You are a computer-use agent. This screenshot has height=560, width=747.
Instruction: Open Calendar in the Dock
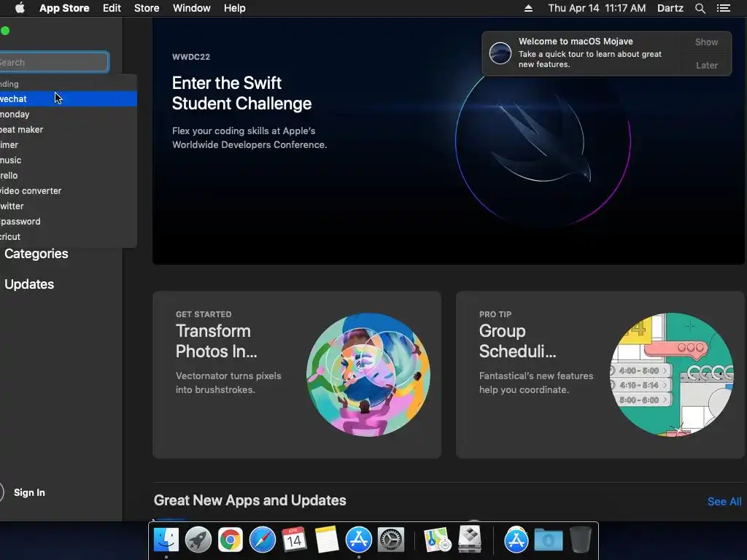(295, 540)
